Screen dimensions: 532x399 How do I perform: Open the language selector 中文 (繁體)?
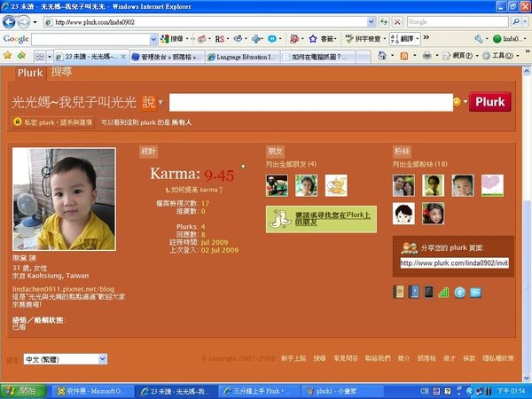(x=66, y=359)
